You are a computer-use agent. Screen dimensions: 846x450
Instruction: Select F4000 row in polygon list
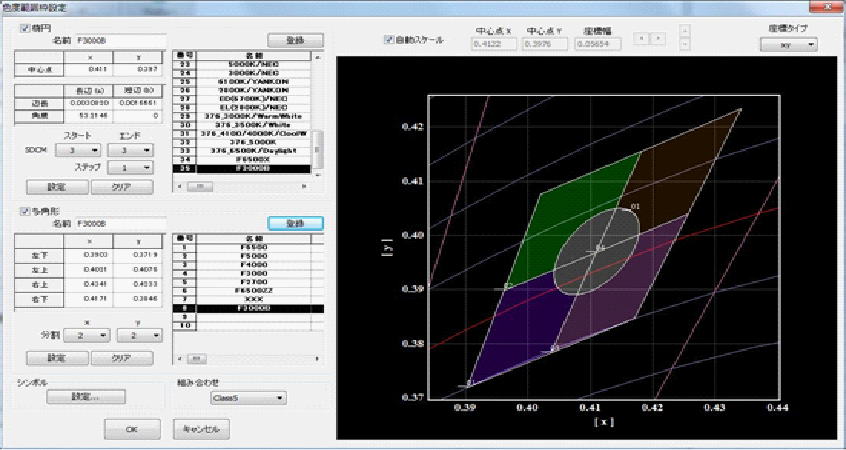(248, 265)
